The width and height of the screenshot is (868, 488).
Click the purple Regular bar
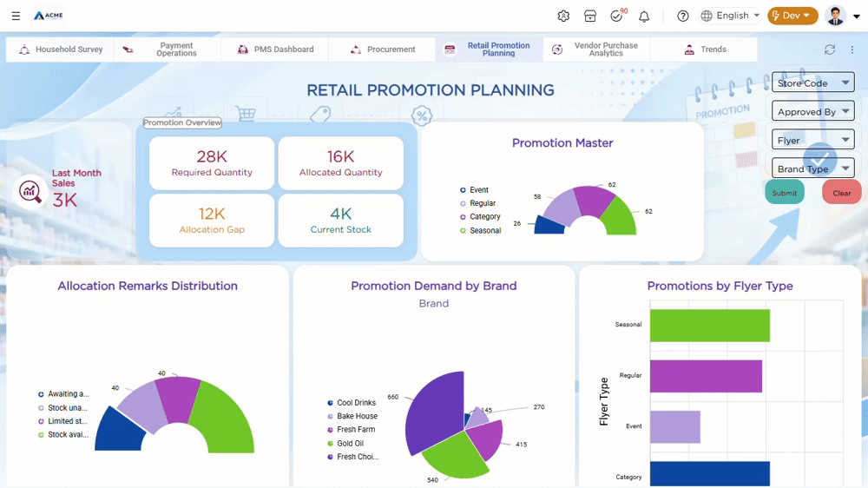[706, 376]
